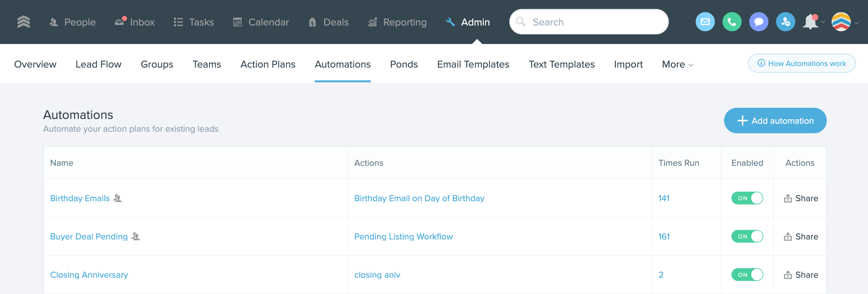
Task: Select the Automations tab
Action: click(x=343, y=64)
